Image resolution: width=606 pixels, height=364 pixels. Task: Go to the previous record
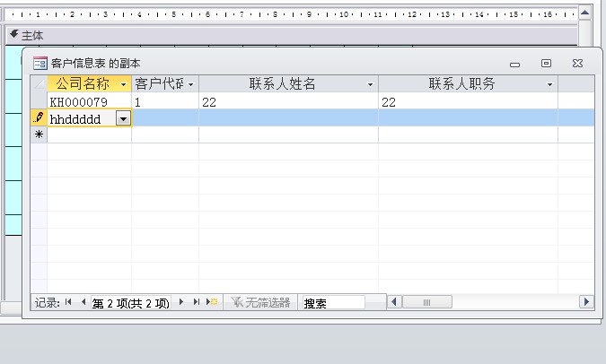coord(83,303)
